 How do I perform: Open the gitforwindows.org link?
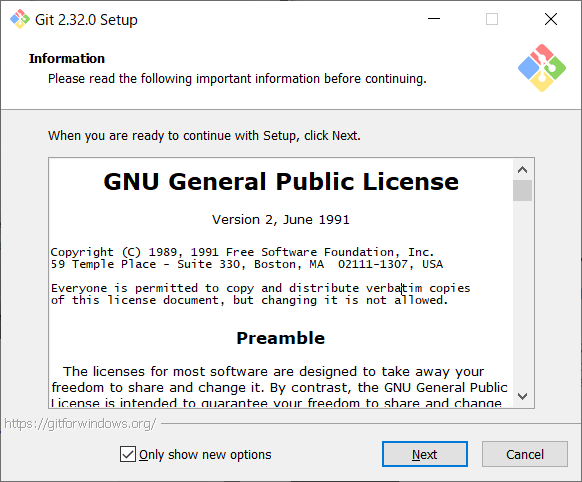point(80,423)
